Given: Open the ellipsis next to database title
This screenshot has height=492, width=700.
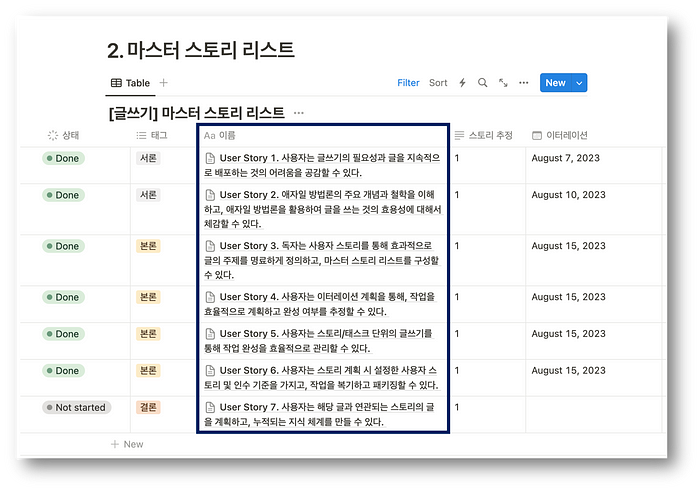Looking at the screenshot, I should 299,113.
